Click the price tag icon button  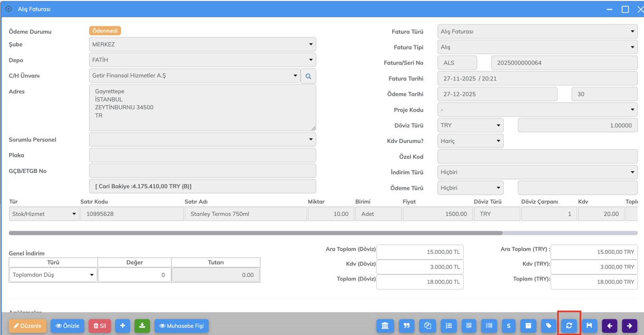[x=549, y=326]
